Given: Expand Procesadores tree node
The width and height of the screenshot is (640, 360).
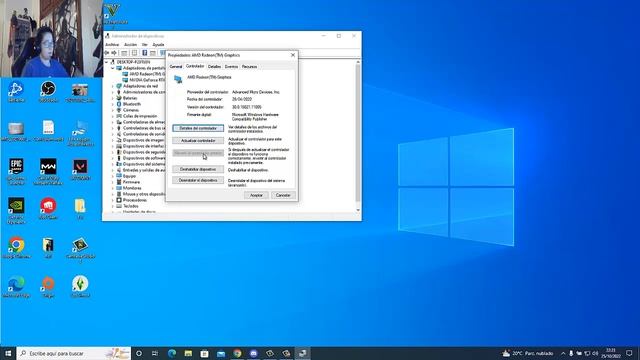Looking at the screenshot, I should click(x=113, y=200).
